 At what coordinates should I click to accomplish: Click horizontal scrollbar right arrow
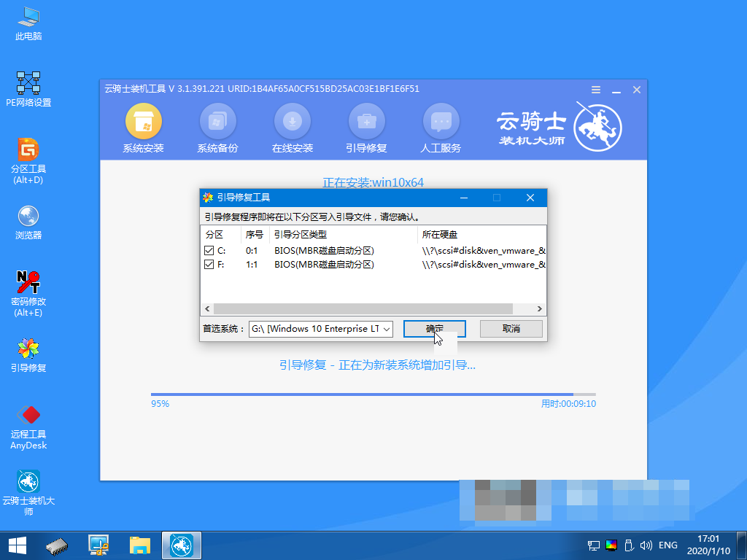click(x=539, y=308)
